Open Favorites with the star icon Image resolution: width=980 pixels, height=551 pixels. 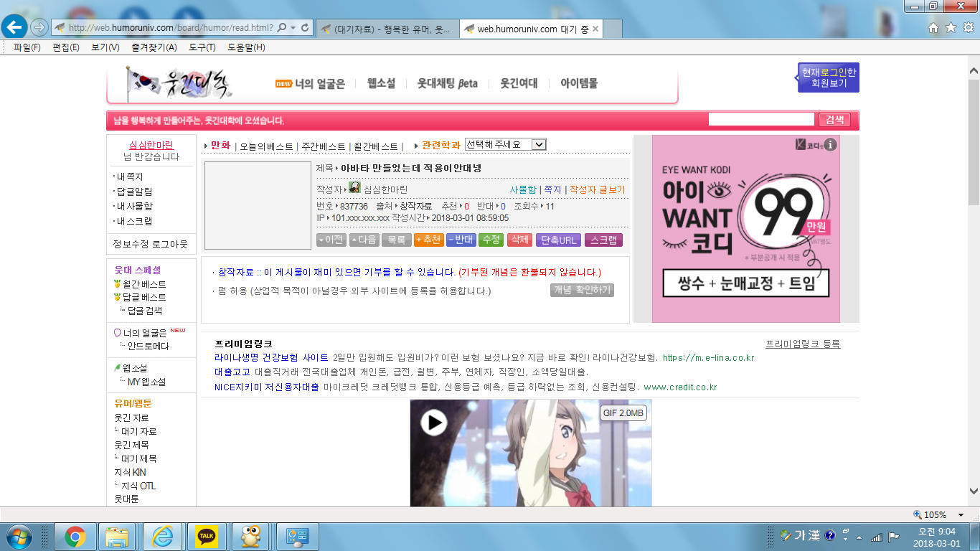point(951,28)
